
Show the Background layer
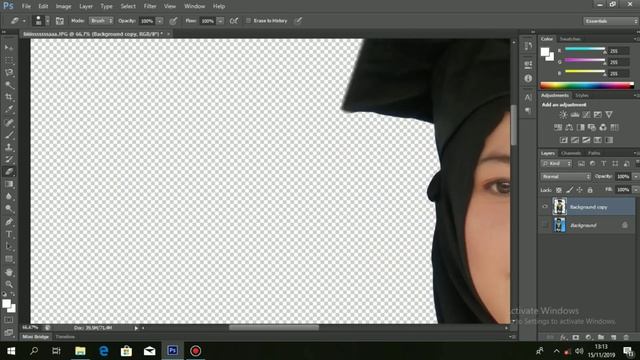point(545,225)
